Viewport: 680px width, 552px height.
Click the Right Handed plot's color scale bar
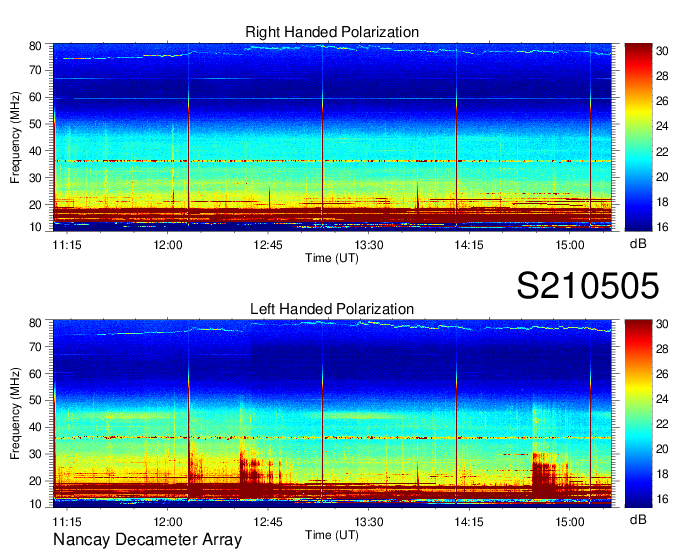(x=638, y=137)
